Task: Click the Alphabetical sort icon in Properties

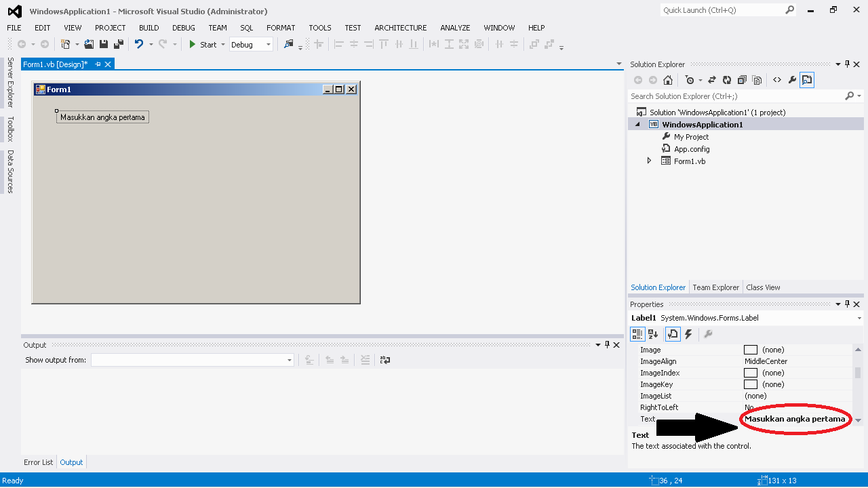Action: (x=652, y=334)
